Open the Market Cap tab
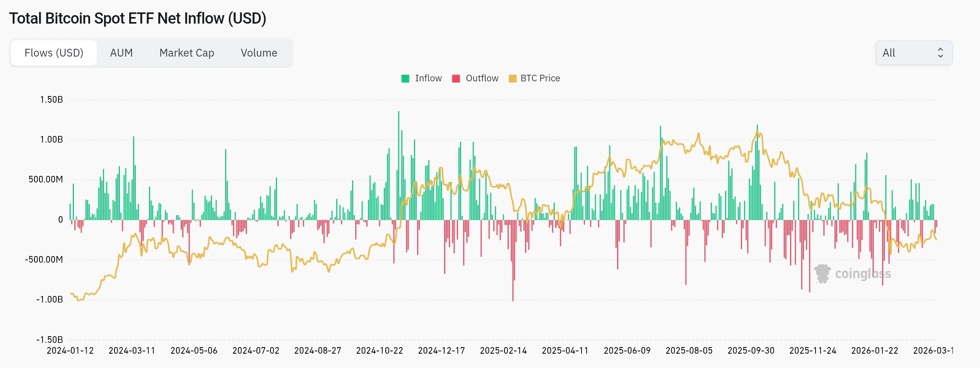The image size is (980, 368). 186,53
